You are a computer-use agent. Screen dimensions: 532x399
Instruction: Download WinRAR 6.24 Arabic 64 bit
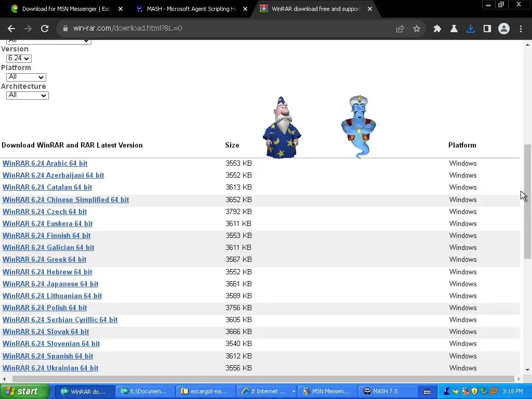[45, 163]
